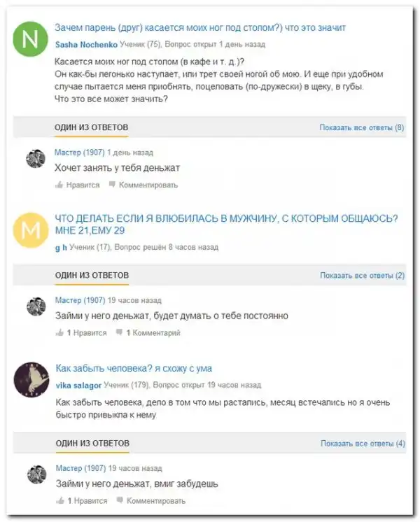Select the first 'ОДИН ИЗ ОТВЕТОВ' tab
The width and height of the screenshot is (420, 522).
(92, 127)
